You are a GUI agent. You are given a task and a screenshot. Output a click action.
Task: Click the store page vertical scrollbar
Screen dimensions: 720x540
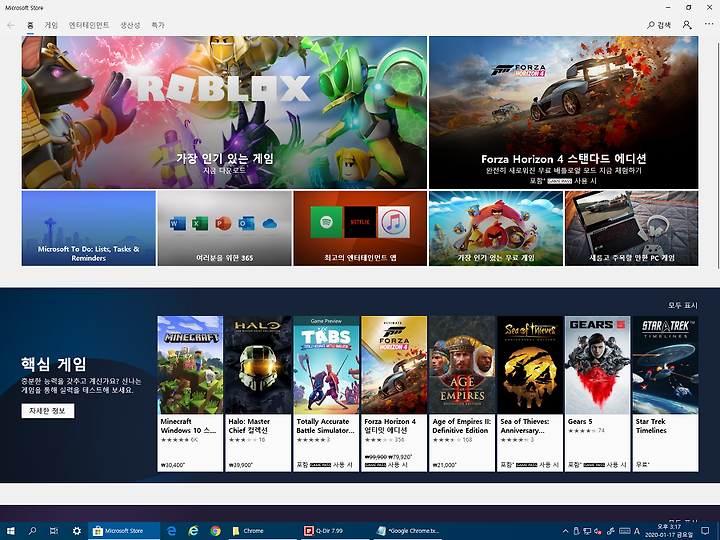point(717,156)
